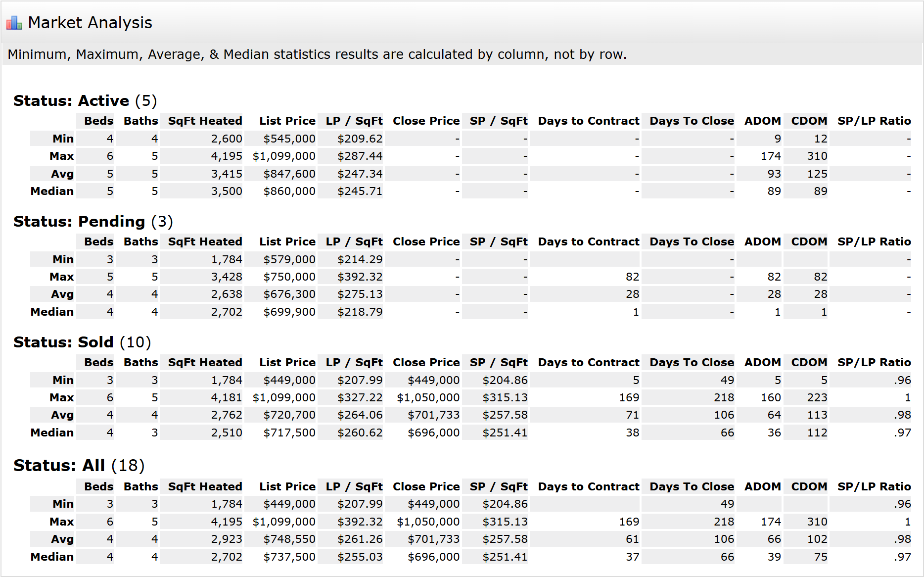Select the Status: All (18) heading
924x577 pixels.
click(x=79, y=465)
